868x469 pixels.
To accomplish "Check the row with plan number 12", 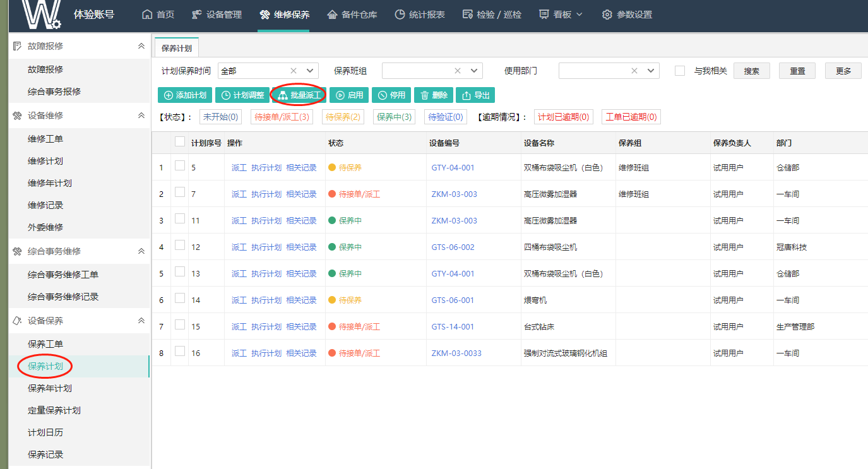I will click(x=180, y=245).
